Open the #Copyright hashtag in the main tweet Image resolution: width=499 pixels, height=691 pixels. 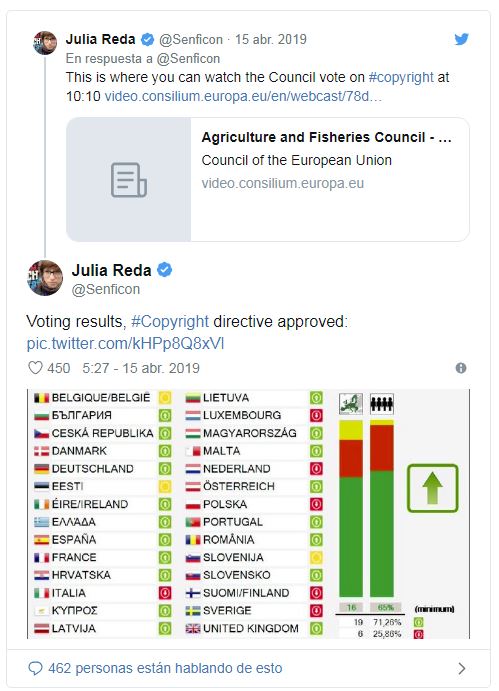coord(170,321)
